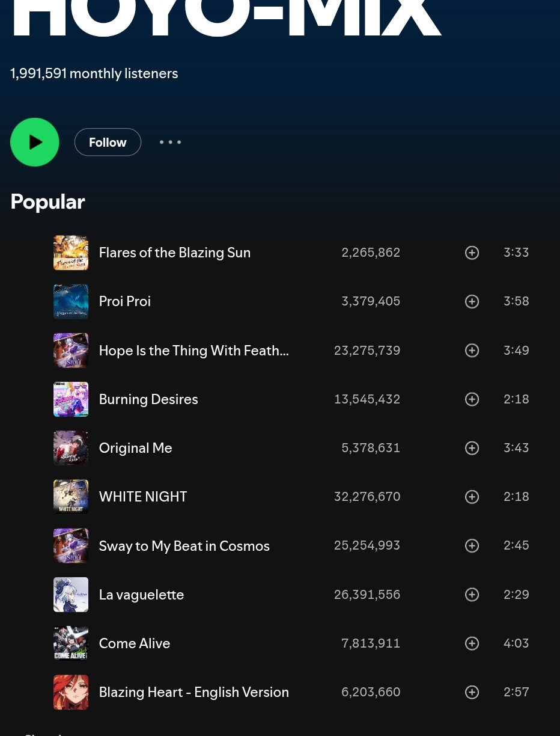This screenshot has height=736, width=560.
Task: Add Come Alive to library
Action: point(472,643)
